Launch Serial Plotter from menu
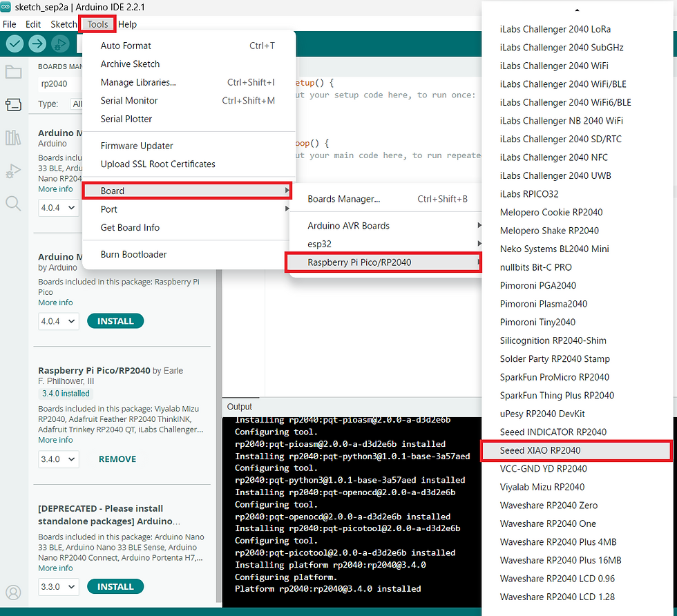677x616 pixels. tap(189, 119)
